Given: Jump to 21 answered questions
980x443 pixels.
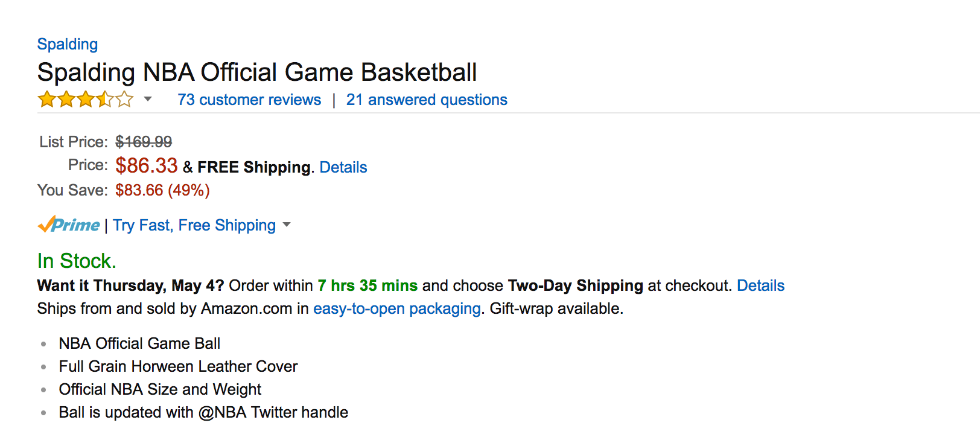Looking at the screenshot, I should 427,100.
